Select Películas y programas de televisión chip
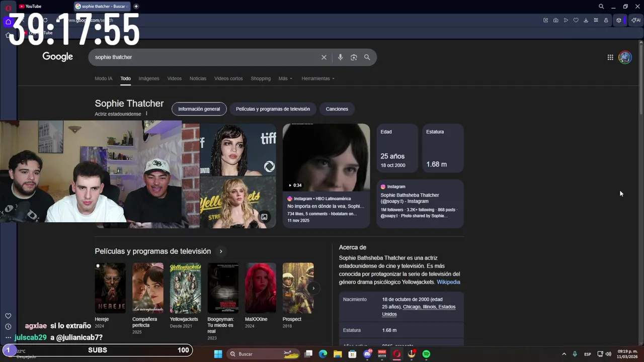Image resolution: width=644 pixels, height=362 pixels. (x=273, y=109)
